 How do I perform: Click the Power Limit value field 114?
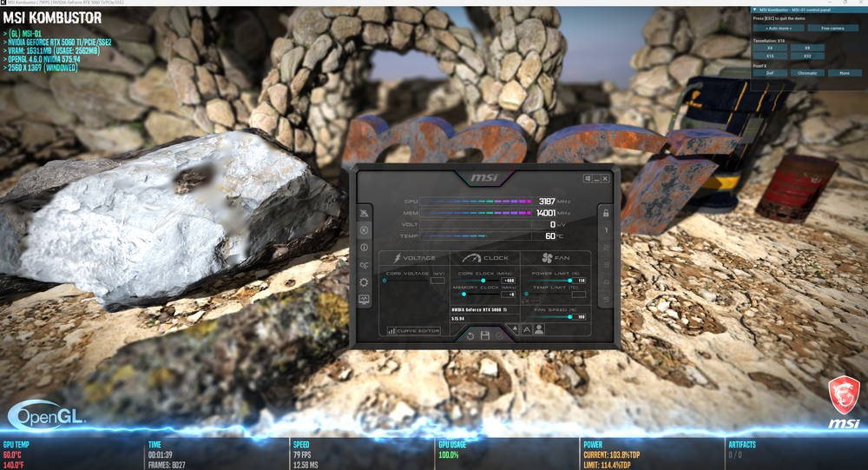[x=579, y=281]
